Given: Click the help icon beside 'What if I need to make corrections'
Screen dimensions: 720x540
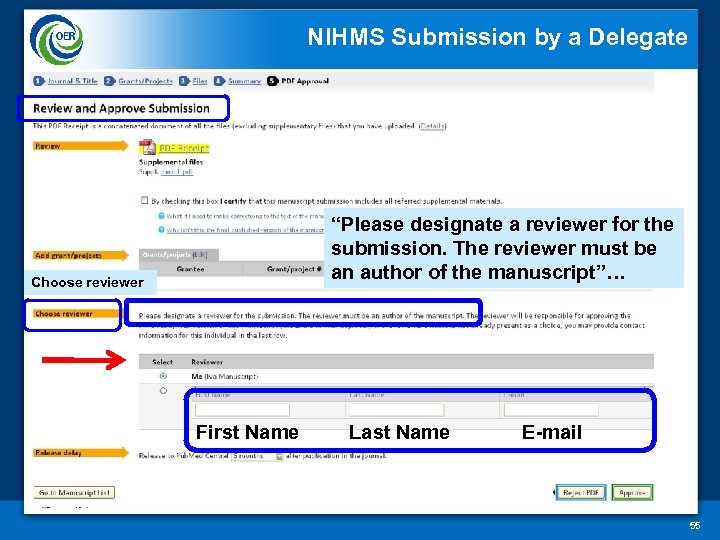Looking at the screenshot, I should click(x=161, y=216).
